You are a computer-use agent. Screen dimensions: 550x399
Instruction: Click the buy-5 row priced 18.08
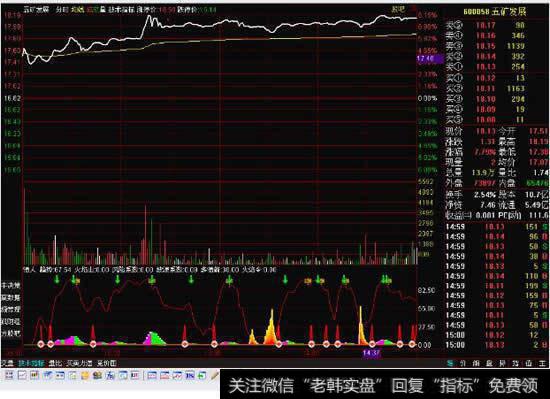(x=486, y=120)
